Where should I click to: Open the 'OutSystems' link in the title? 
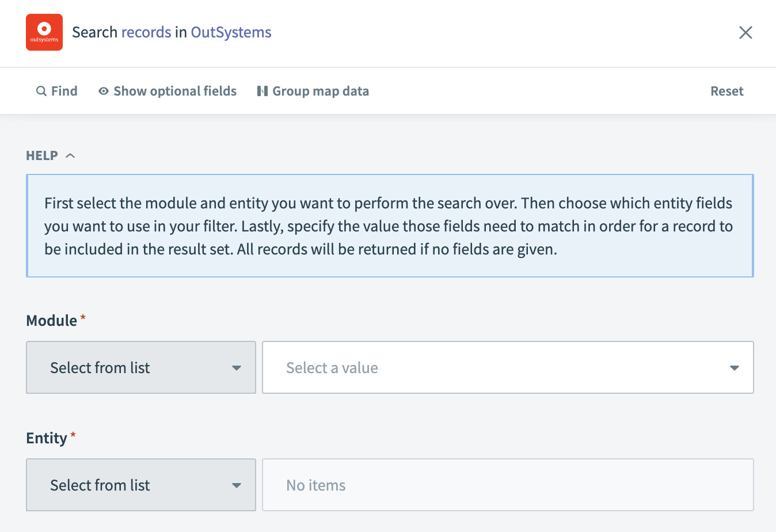tap(230, 32)
